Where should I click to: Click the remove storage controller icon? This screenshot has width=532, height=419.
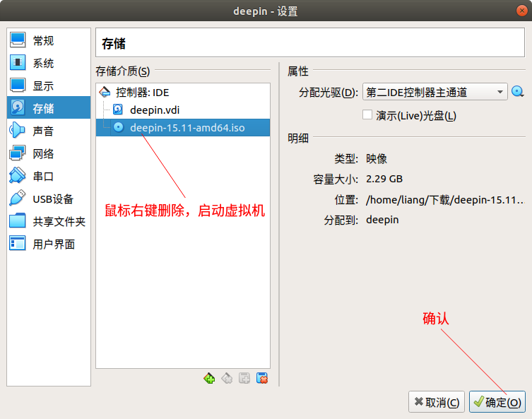click(x=227, y=378)
